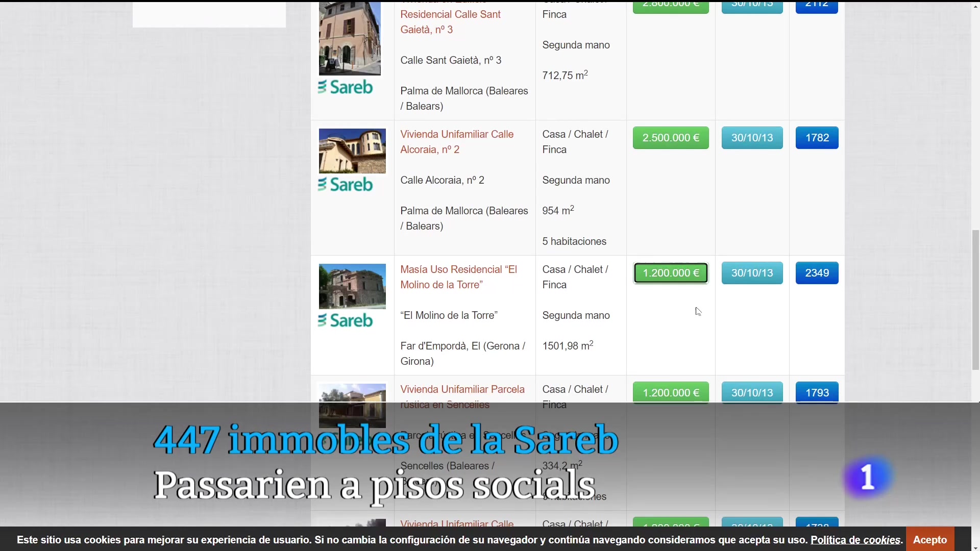Click 30/10/13 date badge for Molino listing

752,273
